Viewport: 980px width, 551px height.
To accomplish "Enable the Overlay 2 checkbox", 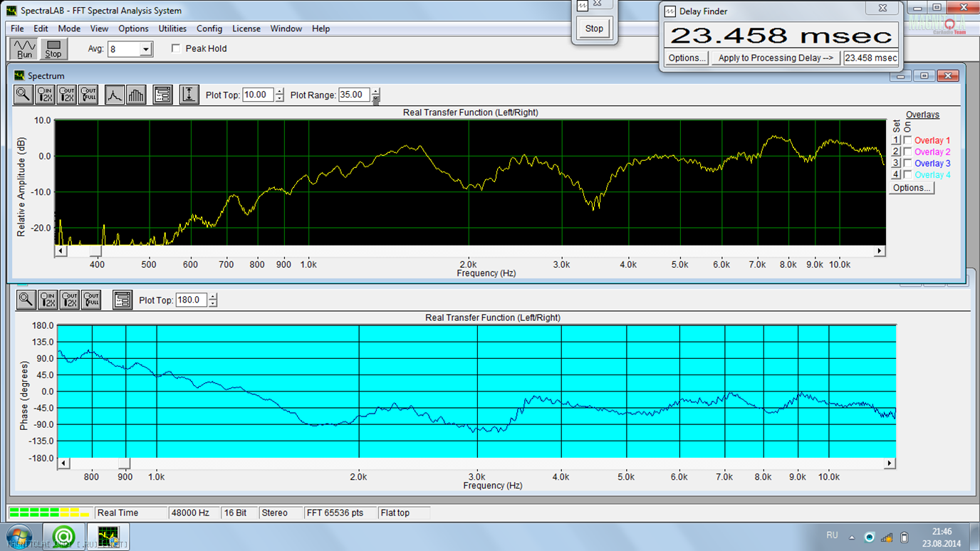I will (907, 152).
